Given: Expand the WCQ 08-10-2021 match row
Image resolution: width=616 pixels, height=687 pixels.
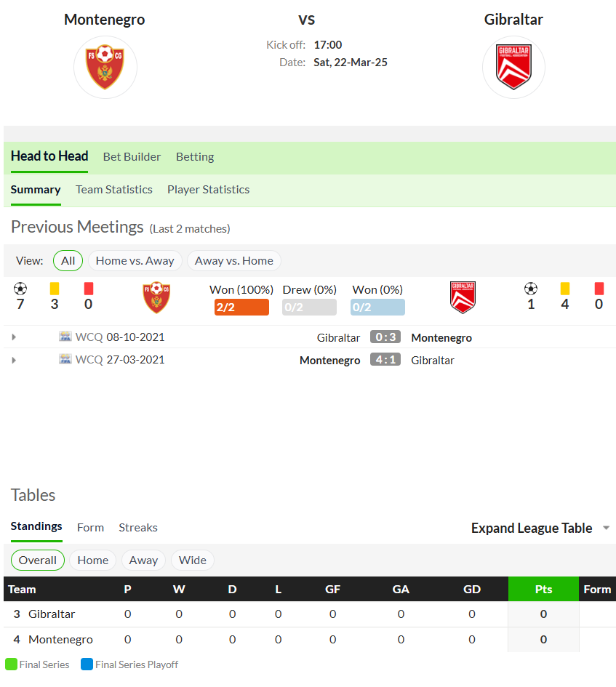Looking at the screenshot, I should pyautogui.click(x=14, y=337).
